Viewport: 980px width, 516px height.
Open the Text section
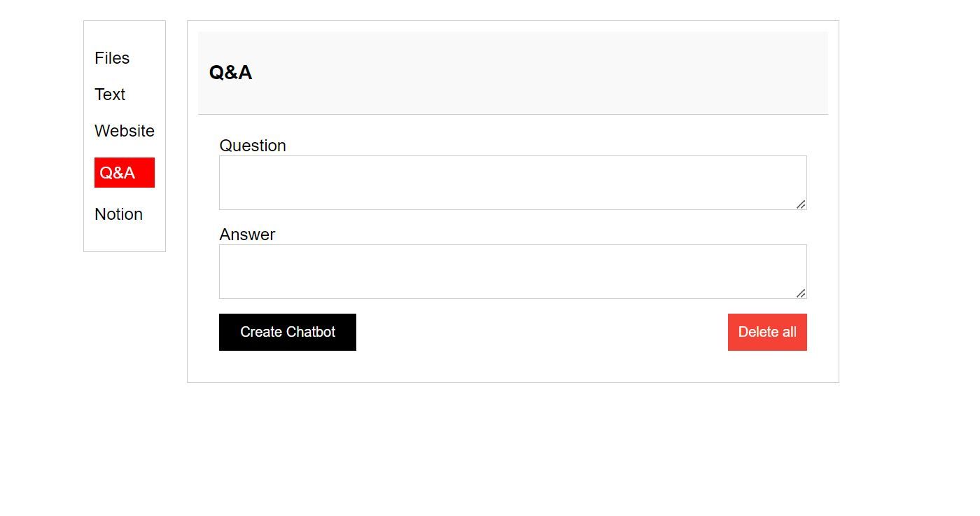click(110, 95)
